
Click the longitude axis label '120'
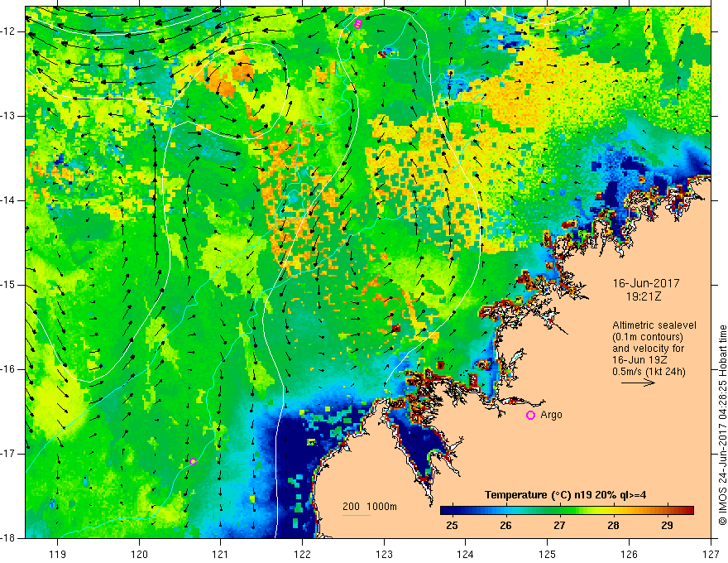(139, 554)
